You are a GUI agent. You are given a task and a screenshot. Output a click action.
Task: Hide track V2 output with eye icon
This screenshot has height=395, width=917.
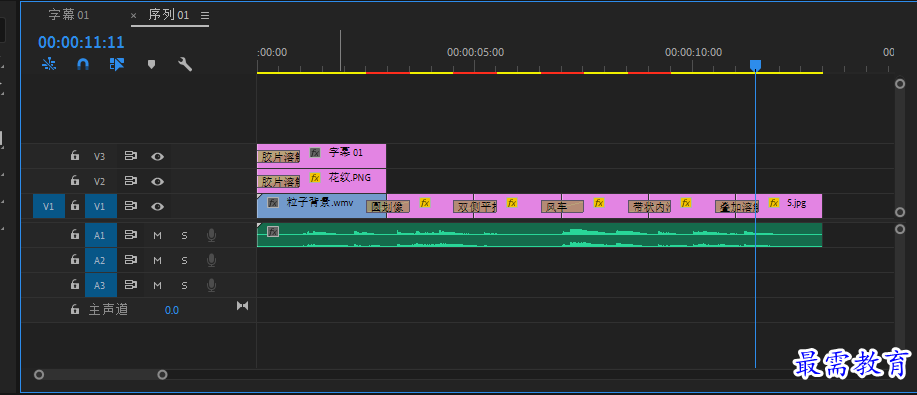point(157,181)
